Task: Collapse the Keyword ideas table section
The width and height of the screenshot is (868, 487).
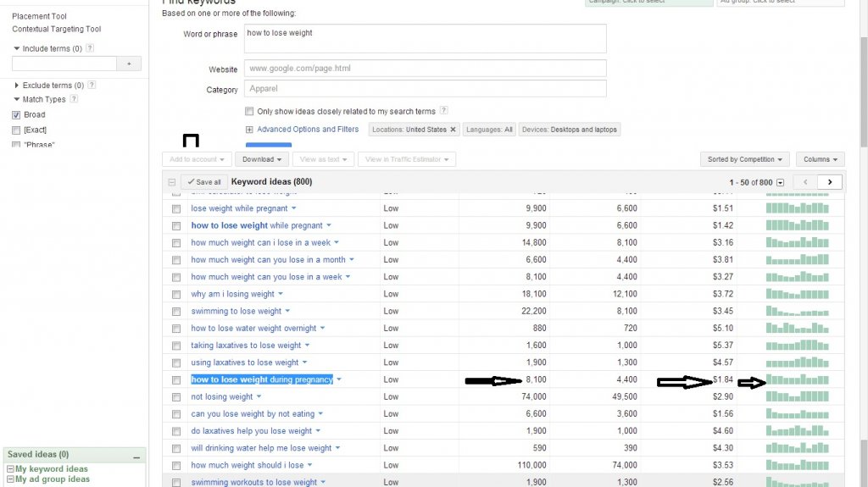Action: pyautogui.click(x=172, y=182)
